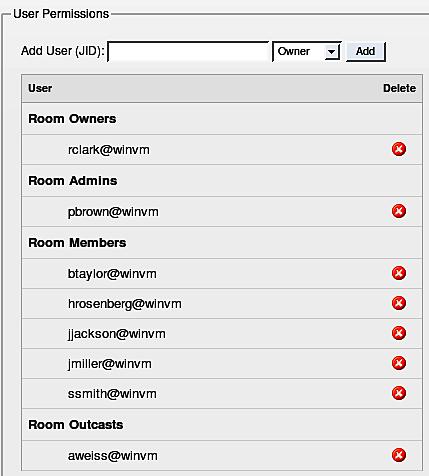Click the aweiss@winvm user entry
The image size is (429, 476).
click(x=113, y=456)
